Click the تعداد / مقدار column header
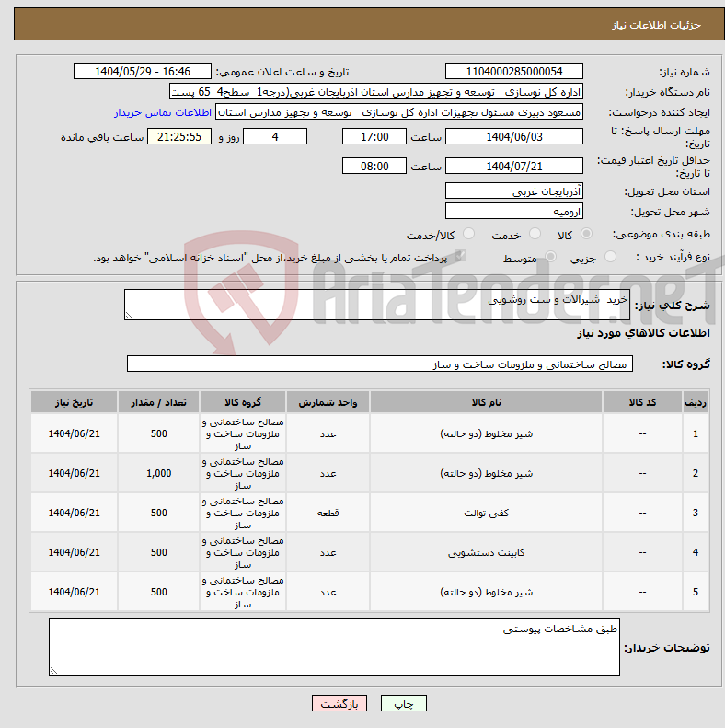 click(x=159, y=402)
